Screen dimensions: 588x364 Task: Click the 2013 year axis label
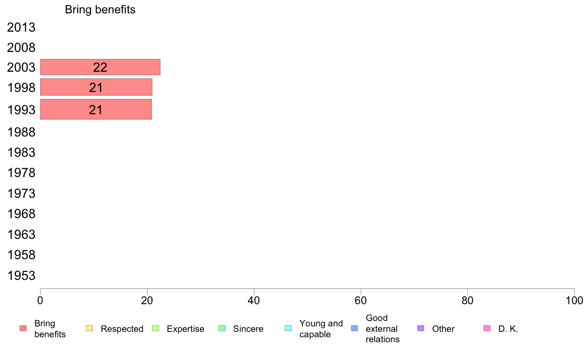coord(21,27)
